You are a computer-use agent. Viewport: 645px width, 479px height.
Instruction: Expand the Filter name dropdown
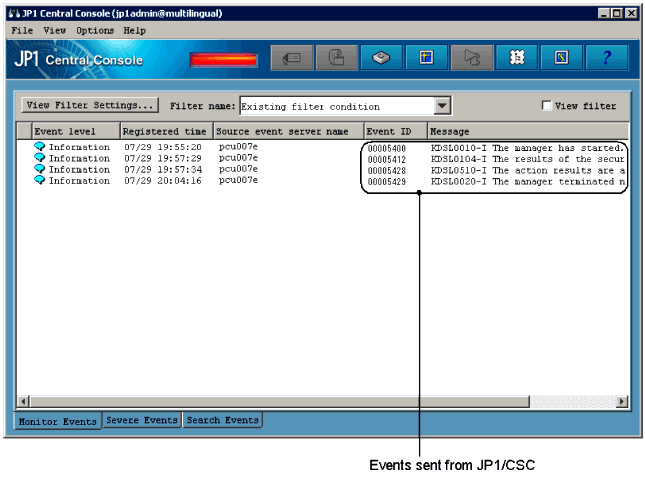click(442, 106)
